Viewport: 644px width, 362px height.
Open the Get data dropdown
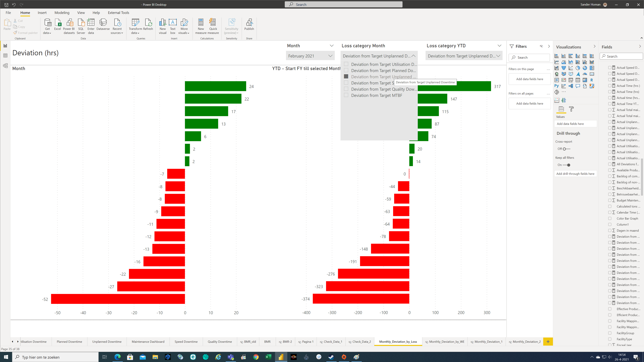(47, 26)
